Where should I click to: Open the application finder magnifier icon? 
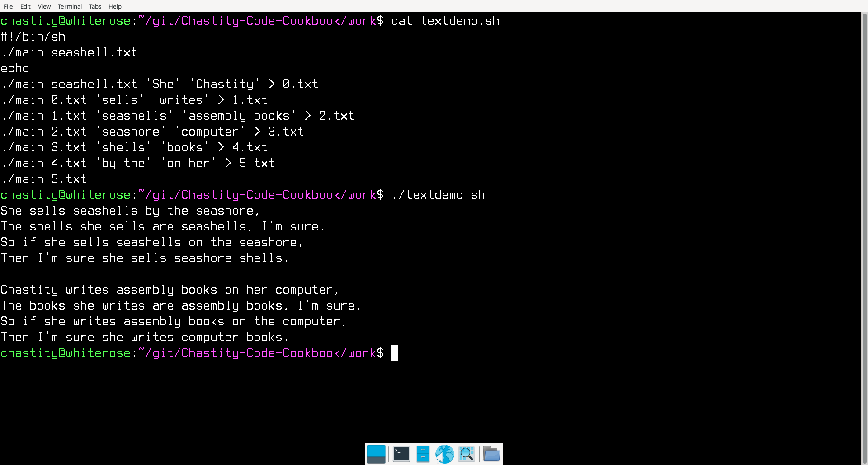coord(466,454)
